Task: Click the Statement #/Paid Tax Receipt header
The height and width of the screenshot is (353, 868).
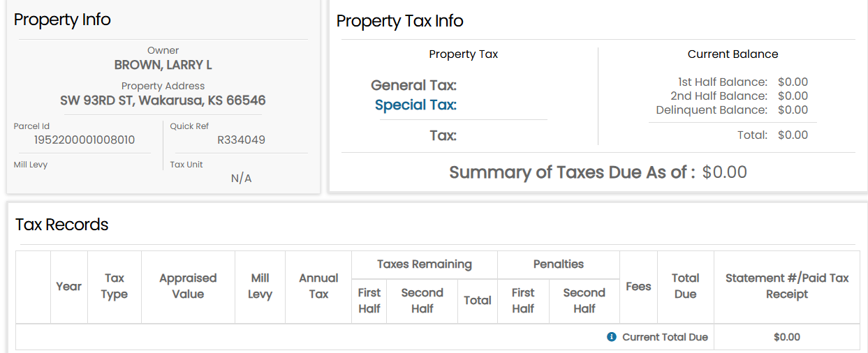Action: click(x=787, y=286)
